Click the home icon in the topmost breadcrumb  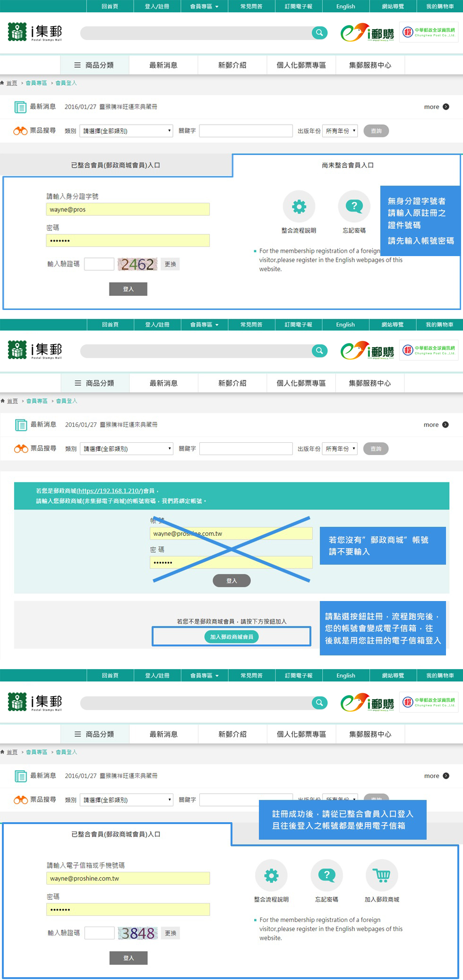(3, 83)
